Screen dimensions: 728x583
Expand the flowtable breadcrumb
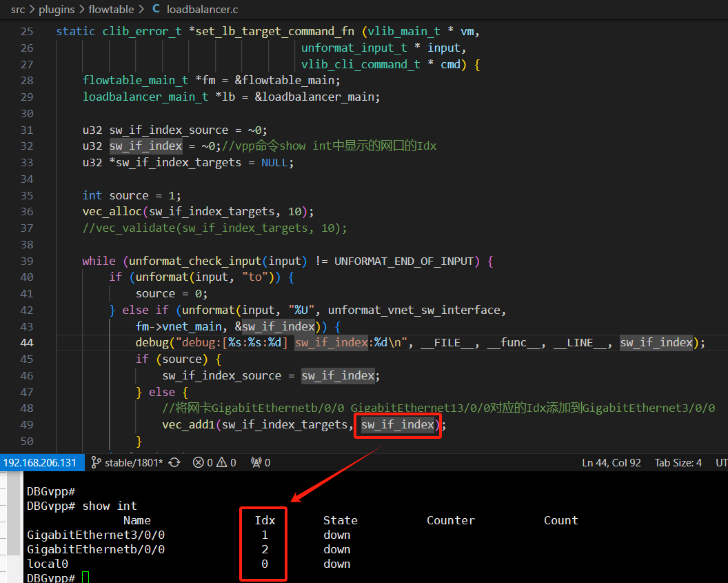(111, 9)
